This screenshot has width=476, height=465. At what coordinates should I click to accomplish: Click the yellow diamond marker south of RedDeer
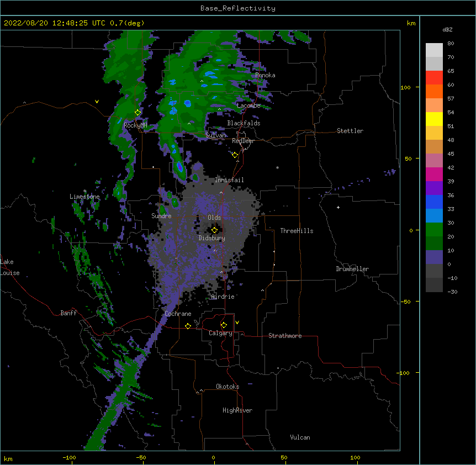(235, 155)
